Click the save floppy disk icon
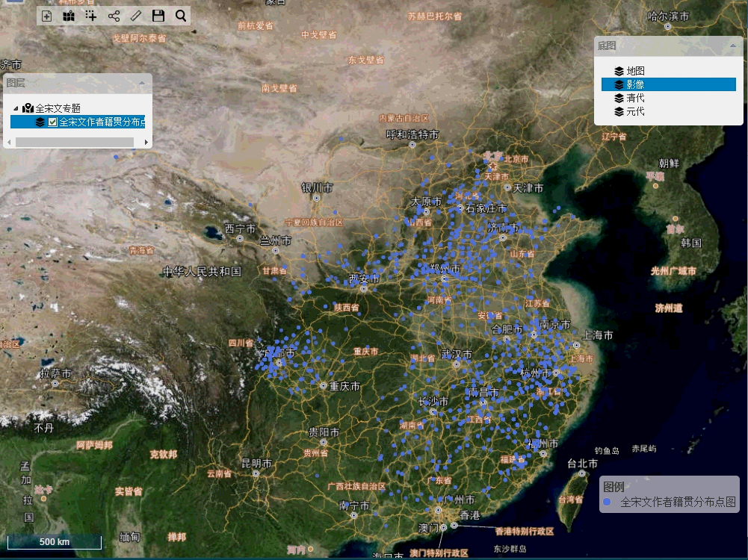This screenshot has width=748, height=560. click(158, 16)
